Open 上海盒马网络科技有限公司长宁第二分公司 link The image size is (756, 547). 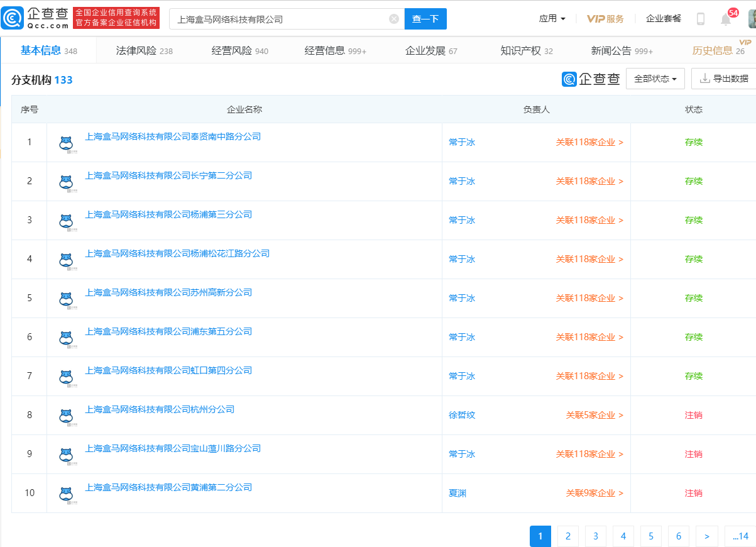[168, 175]
